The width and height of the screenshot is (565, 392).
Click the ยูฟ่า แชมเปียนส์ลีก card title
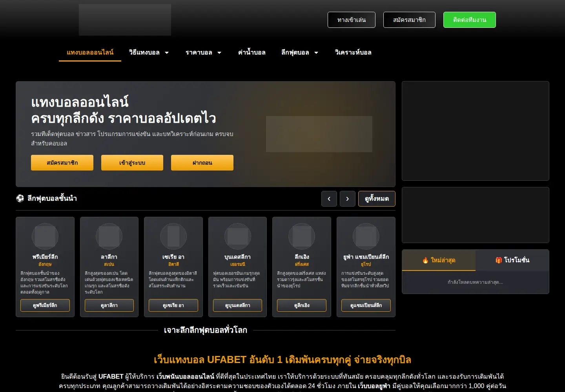(x=366, y=257)
